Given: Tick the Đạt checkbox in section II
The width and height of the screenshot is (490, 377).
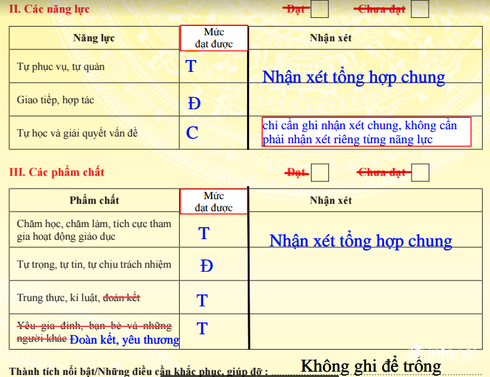Looking at the screenshot, I should coord(319,9).
